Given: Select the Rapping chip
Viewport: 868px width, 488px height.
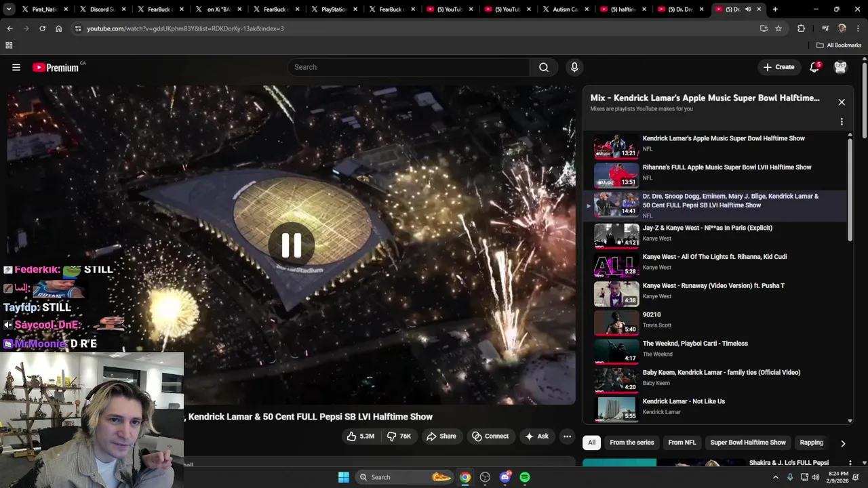Looking at the screenshot, I should click(812, 443).
